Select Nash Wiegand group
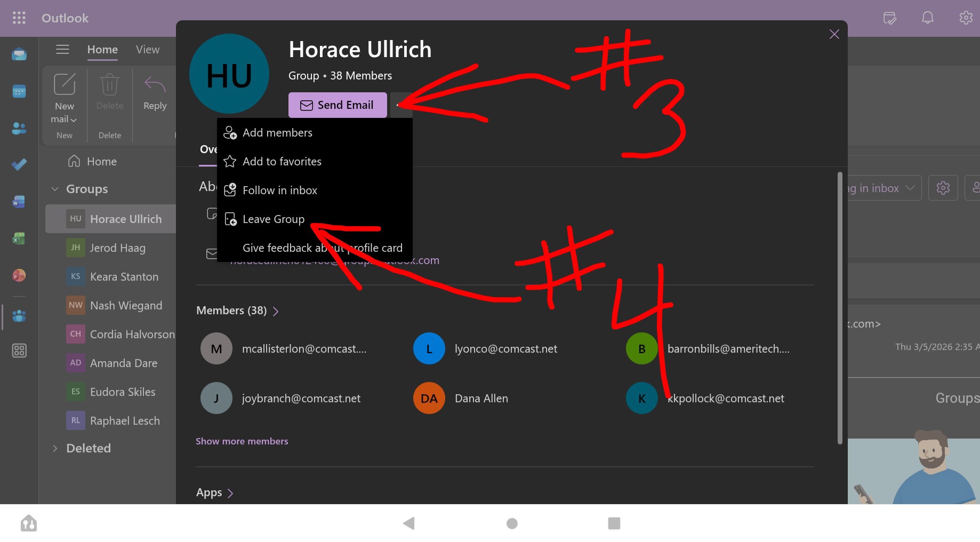This screenshot has height=542, width=980. pyautogui.click(x=111, y=305)
